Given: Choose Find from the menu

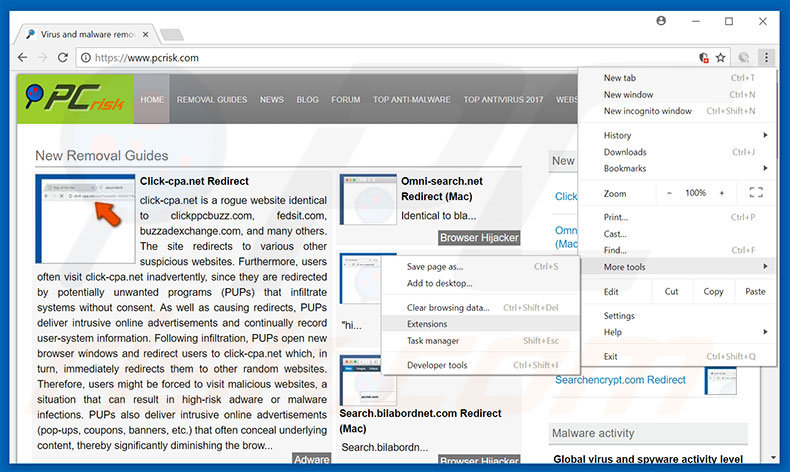Looking at the screenshot, I should (677, 250).
